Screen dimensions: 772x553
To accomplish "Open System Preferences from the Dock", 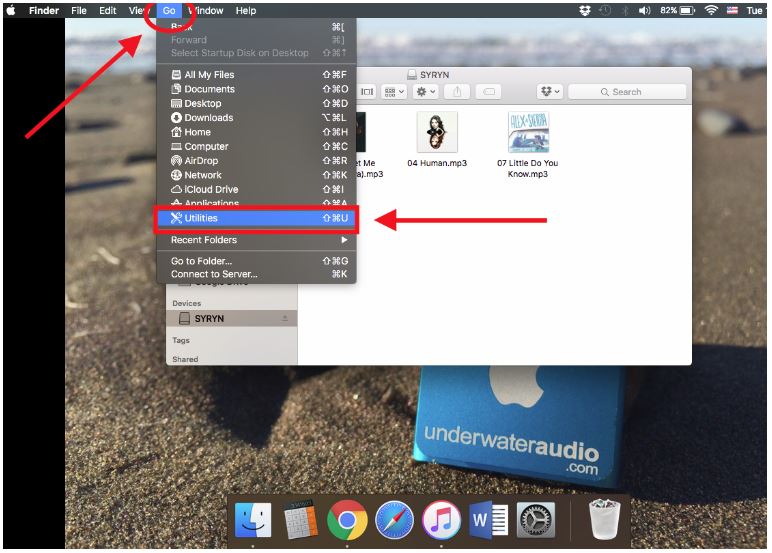I will coord(536,520).
